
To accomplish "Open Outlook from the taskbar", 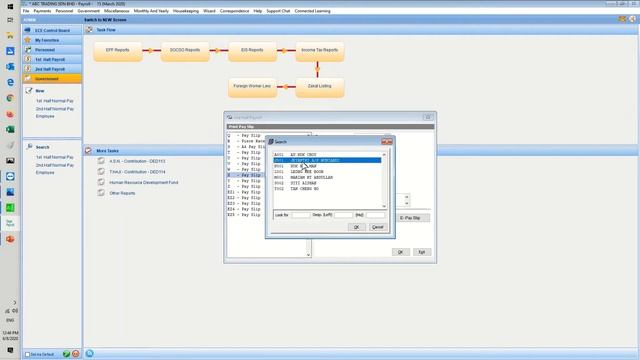I will pos(10,67).
